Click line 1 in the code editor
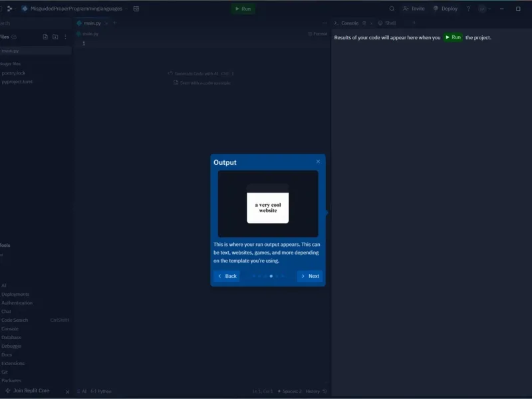The height and width of the screenshot is (399, 532). [201, 43]
